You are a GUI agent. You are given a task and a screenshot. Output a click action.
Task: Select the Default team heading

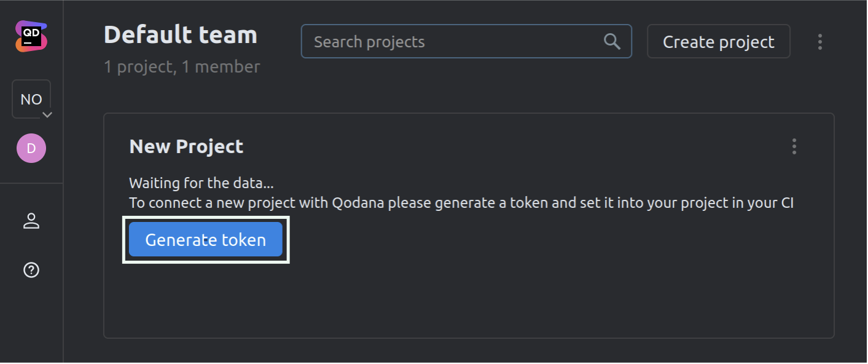[x=180, y=35]
